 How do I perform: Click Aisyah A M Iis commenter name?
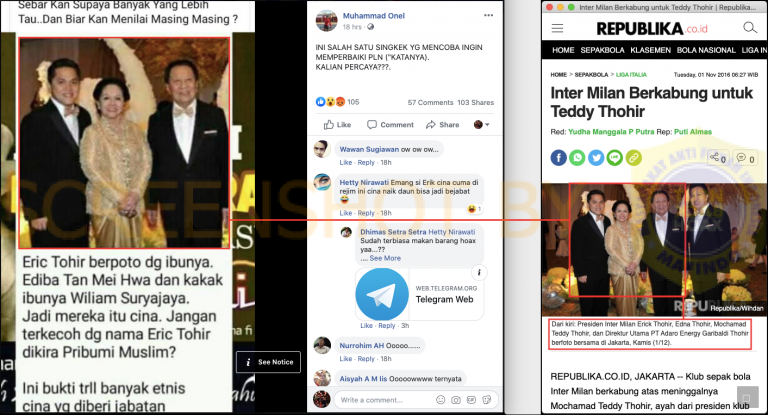click(x=363, y=379)
